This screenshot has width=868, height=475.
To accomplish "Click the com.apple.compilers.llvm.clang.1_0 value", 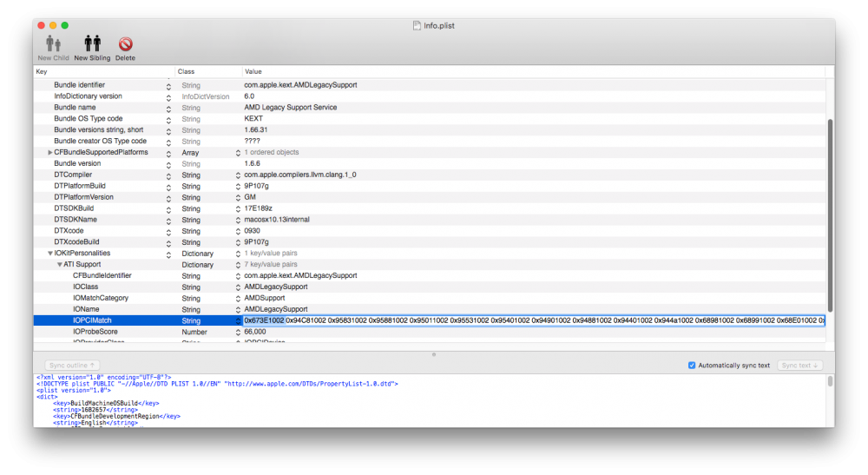I will click(300, 175).
